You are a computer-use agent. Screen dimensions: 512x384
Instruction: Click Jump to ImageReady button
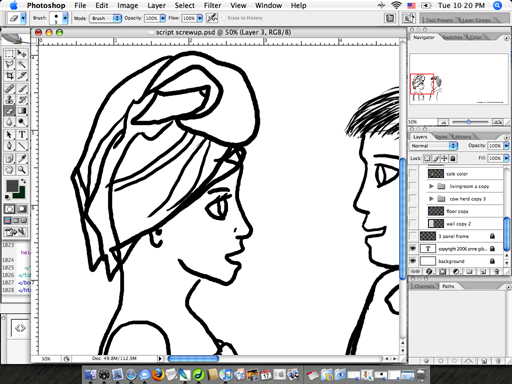pyautogui.click(x=16, y=232)
